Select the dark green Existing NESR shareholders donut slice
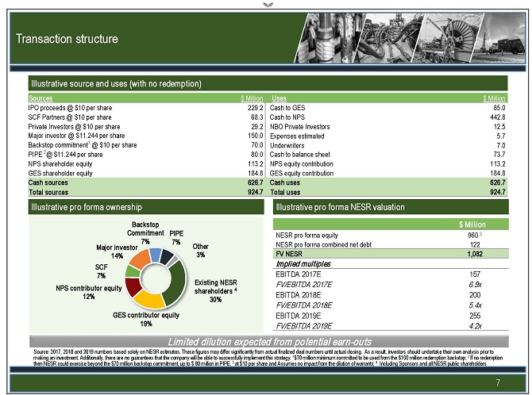 point(175,283)
